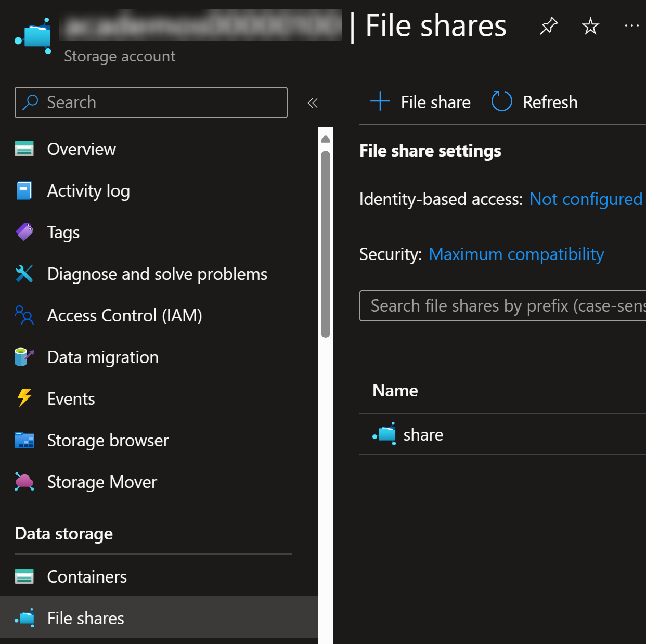Viewport: 646px width, 644px height.
Task: Open the Maximum compatibility security link
Action: 516,254
